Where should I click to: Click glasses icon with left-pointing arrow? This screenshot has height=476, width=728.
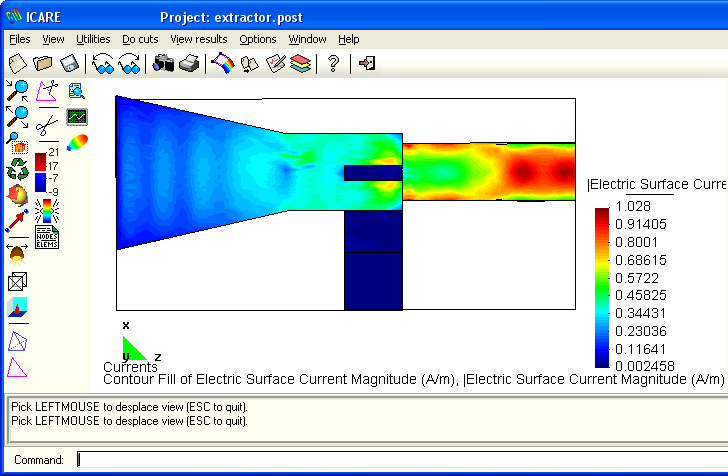click(x=103, y=64)
